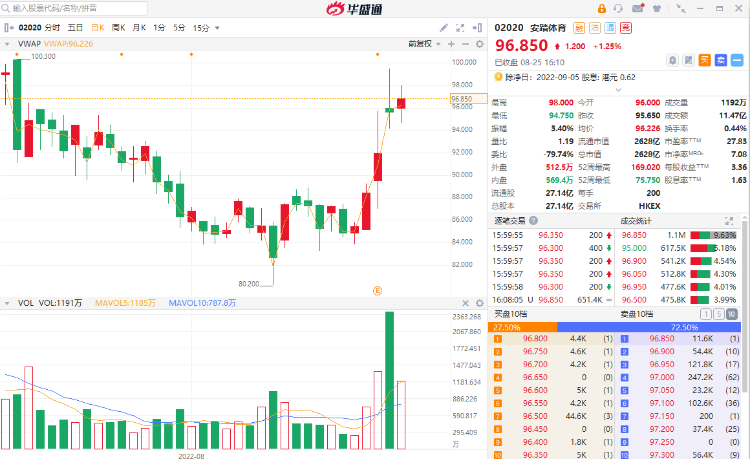750x459 pixels.
Task: Click the orange 融 badge next to stock name
Action: (579, 28)
